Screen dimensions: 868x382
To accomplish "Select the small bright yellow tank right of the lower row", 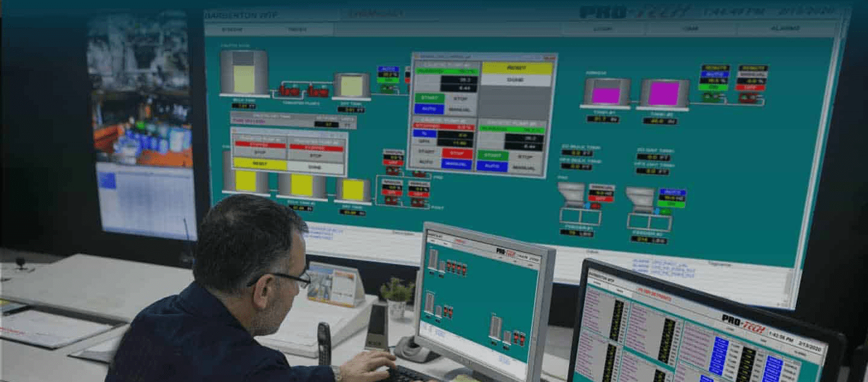I will coord(353,190).
